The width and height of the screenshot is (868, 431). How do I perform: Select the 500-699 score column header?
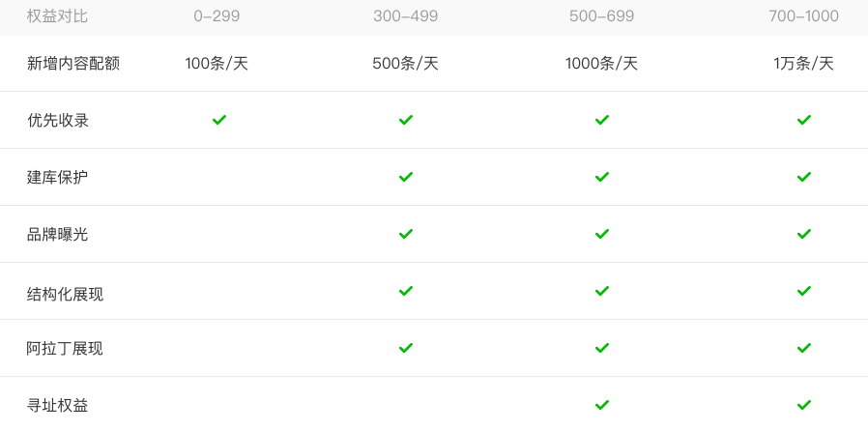[x=602, y=16]
